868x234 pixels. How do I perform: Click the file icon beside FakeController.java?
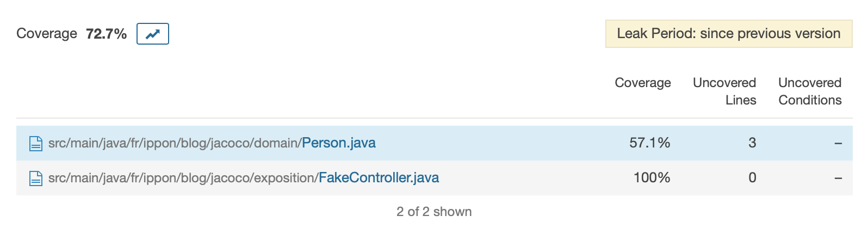click(x=36, y=178)
